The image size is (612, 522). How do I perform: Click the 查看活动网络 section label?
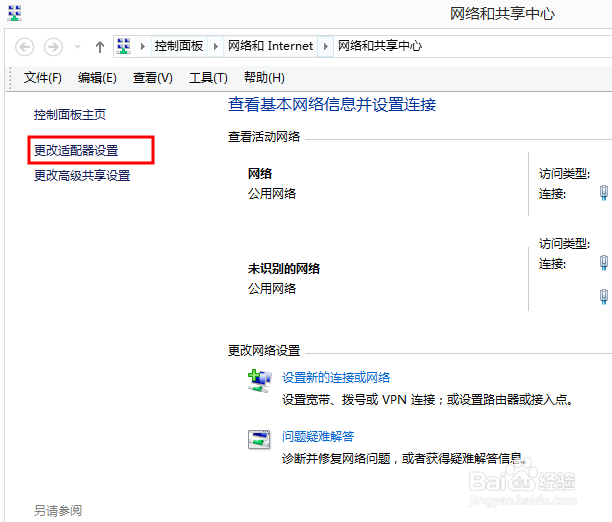[264, 137]
